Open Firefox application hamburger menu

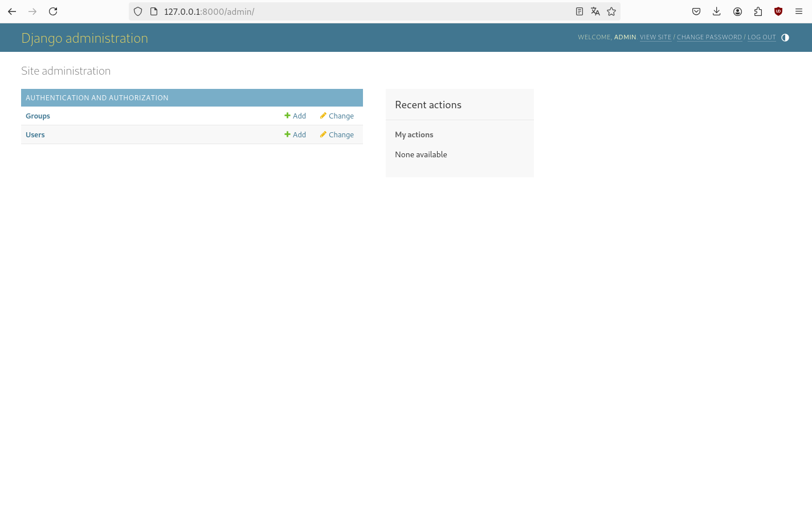(799, 11)
